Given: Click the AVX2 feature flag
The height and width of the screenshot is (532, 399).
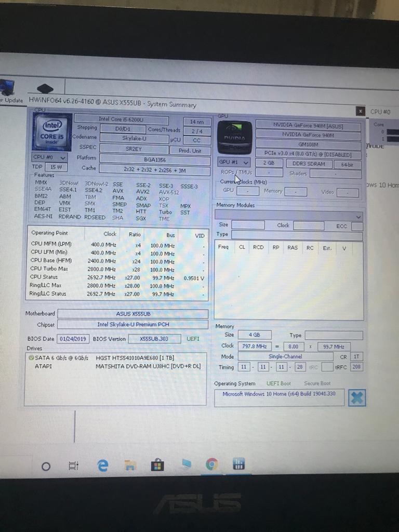Looking at the screenshot, I should pyautogui.click(x=142, y=191).
